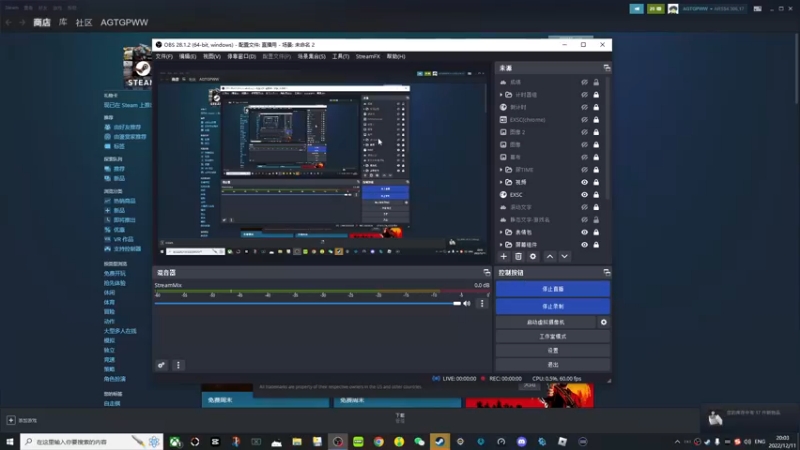Hide the 表情包 group
Screen dimensions: 800x450
tap(584, 232)
